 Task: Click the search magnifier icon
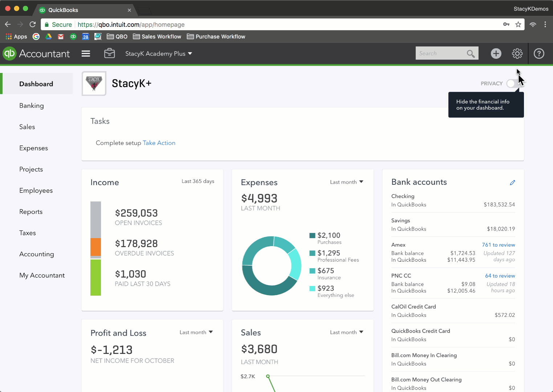[471, 54]
